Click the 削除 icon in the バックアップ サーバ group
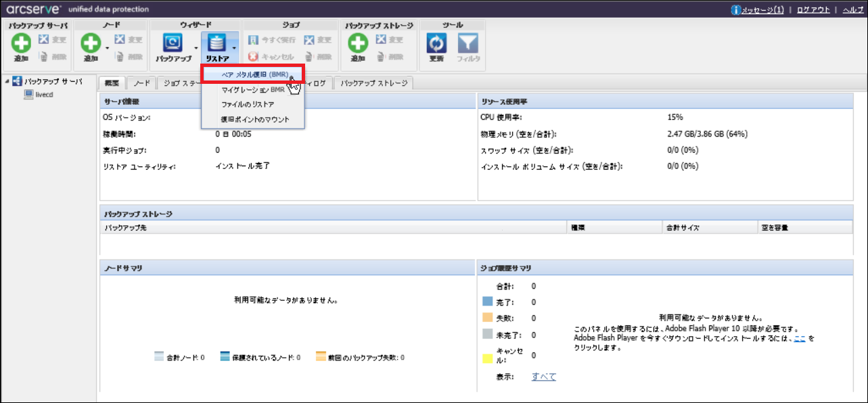Screen dimensions: 868x403 point(43,57)
